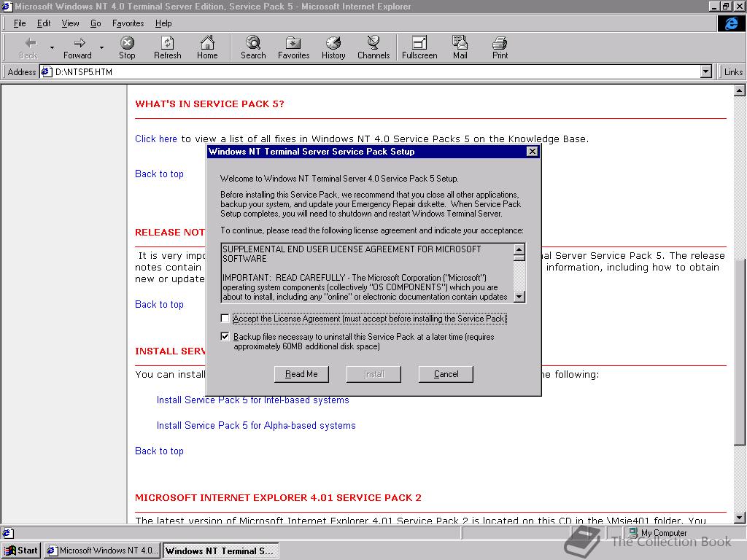Check Accept the License Agreement box
The width and height of the screenshot is (747, 560).
point(225,318)
